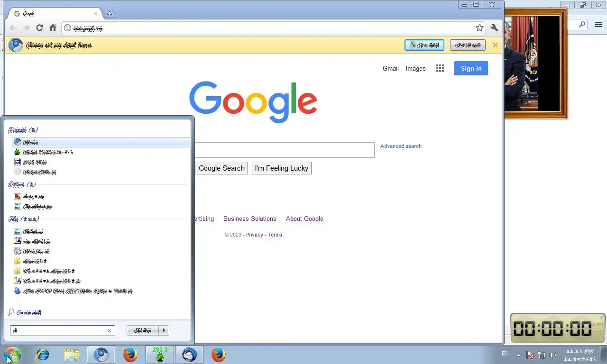Go back with Chromium's back arrow

(x=13, y=28)
